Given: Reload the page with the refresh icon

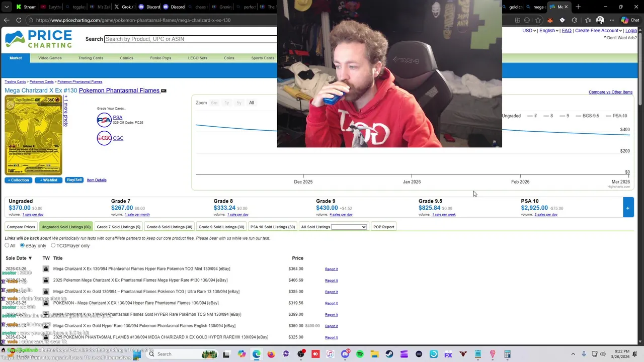Looking at the screenshot, I should coord(19,20).
